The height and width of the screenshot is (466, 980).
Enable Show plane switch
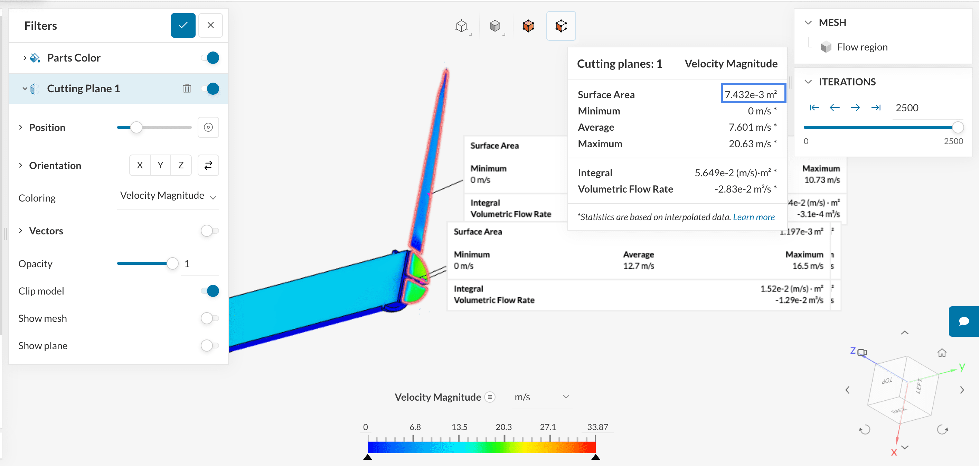click(210, 346)
